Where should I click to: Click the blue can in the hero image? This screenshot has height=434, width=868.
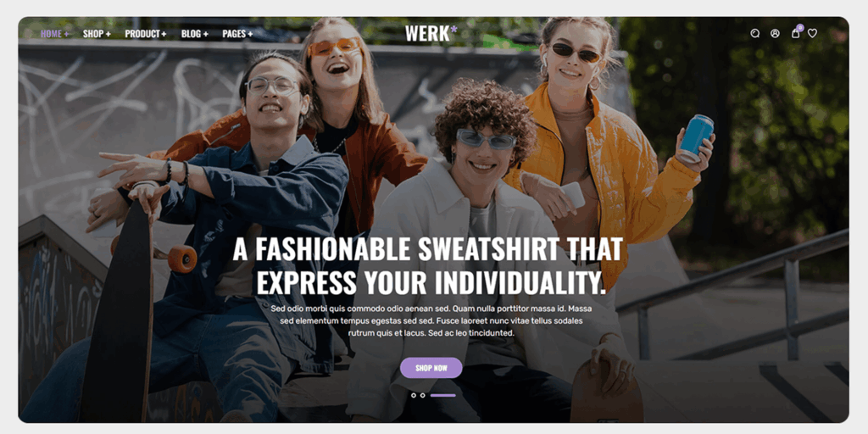tap(696, 138)
